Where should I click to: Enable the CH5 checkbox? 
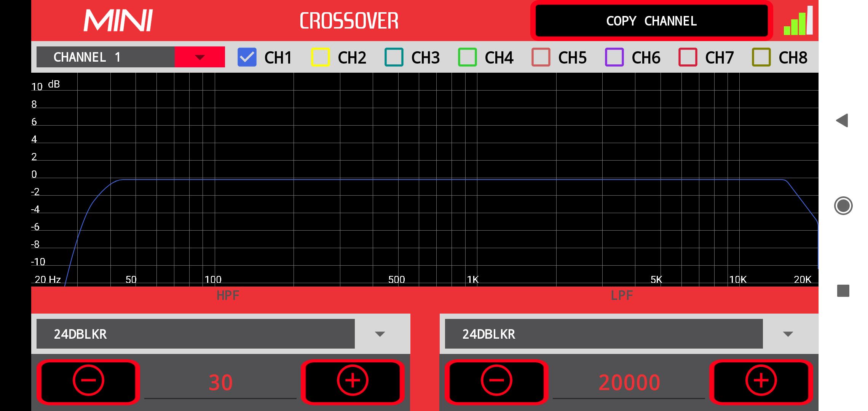pyautogui.click(x=541, y=57)
